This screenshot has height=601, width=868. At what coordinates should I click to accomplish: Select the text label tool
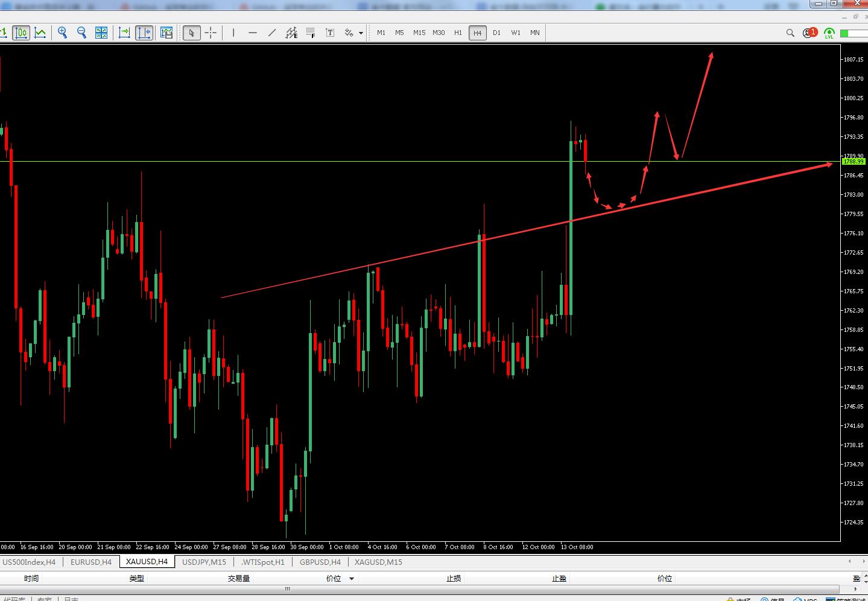(330, 33)
